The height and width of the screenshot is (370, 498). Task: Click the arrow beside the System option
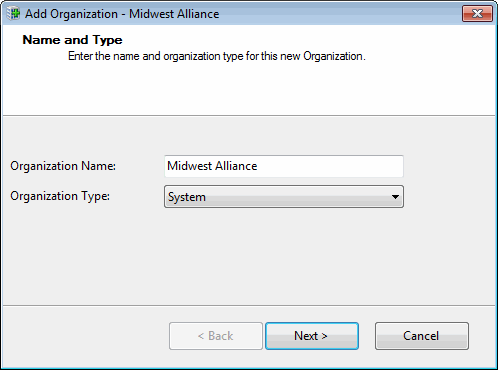[x=395, y=197]
